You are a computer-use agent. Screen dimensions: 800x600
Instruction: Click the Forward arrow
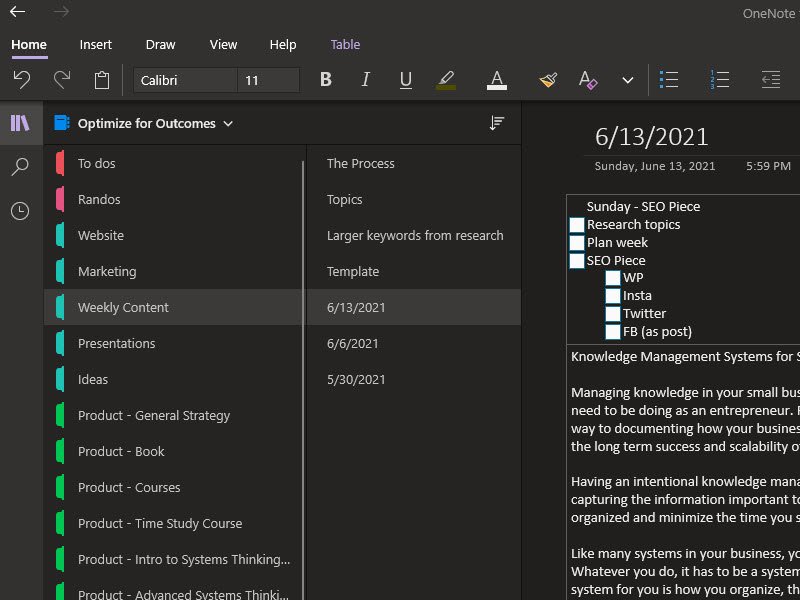tap(61, 11)
